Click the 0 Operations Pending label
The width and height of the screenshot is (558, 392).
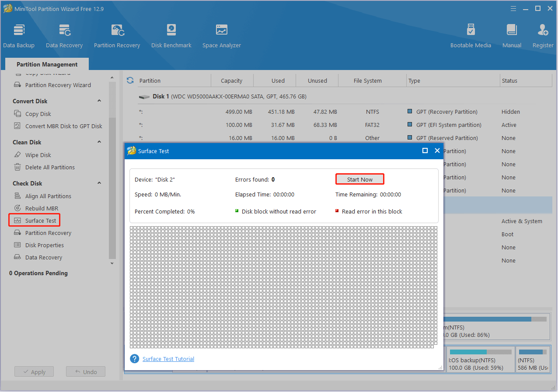[x=38, y=273]
